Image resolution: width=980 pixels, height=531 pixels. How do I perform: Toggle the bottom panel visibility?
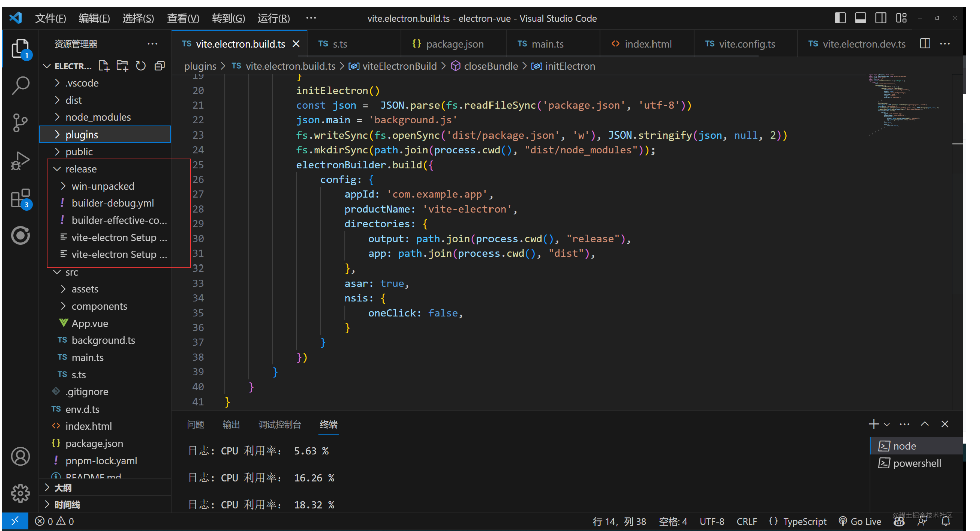coord(860,18)
